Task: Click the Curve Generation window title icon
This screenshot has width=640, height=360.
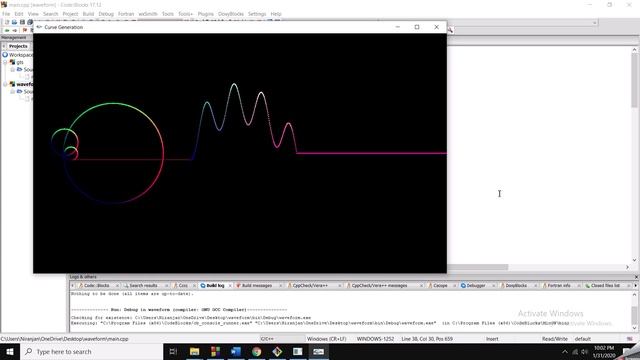Action: [39, 27]
